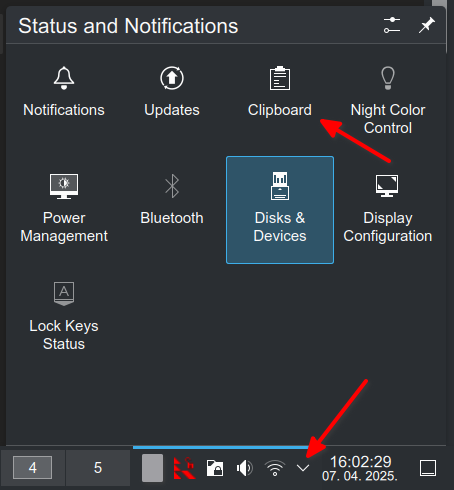
Task: Open the volume speaker tray icon
Action: (245, 468)
